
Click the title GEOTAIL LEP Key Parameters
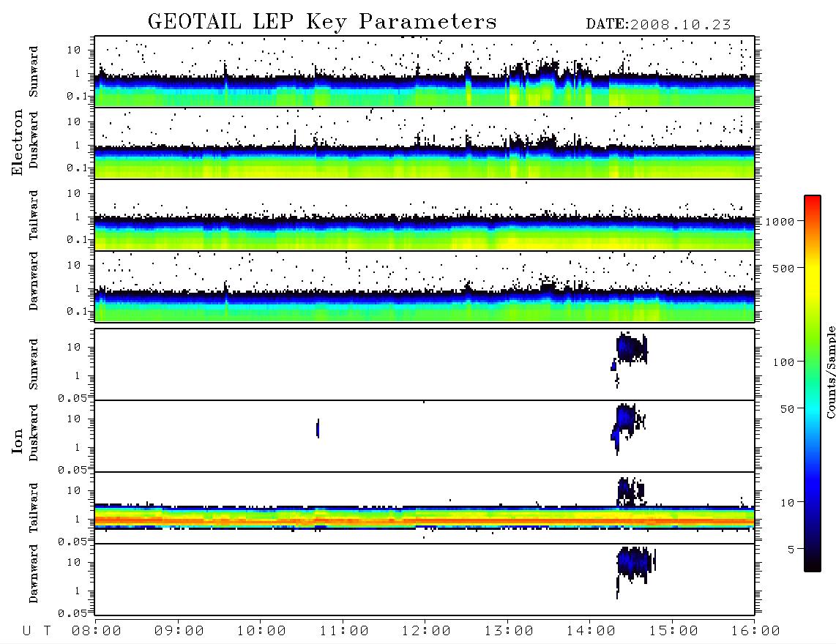tap(322, 22)
